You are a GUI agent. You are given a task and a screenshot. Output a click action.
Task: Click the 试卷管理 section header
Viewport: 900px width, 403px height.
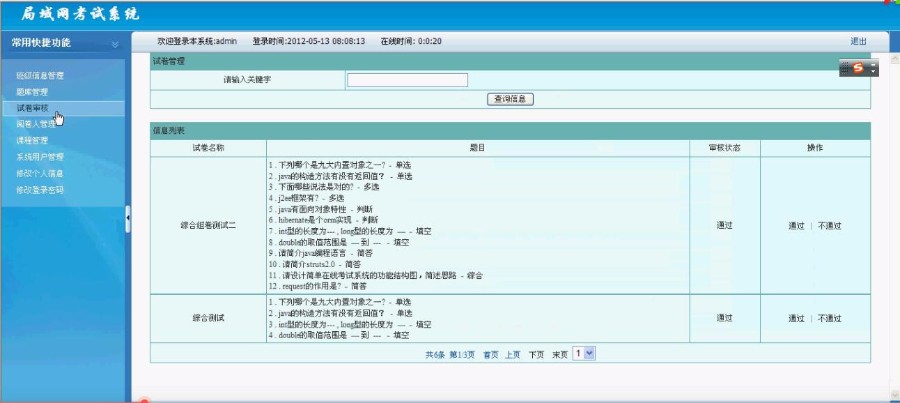(x=169, y=61)
